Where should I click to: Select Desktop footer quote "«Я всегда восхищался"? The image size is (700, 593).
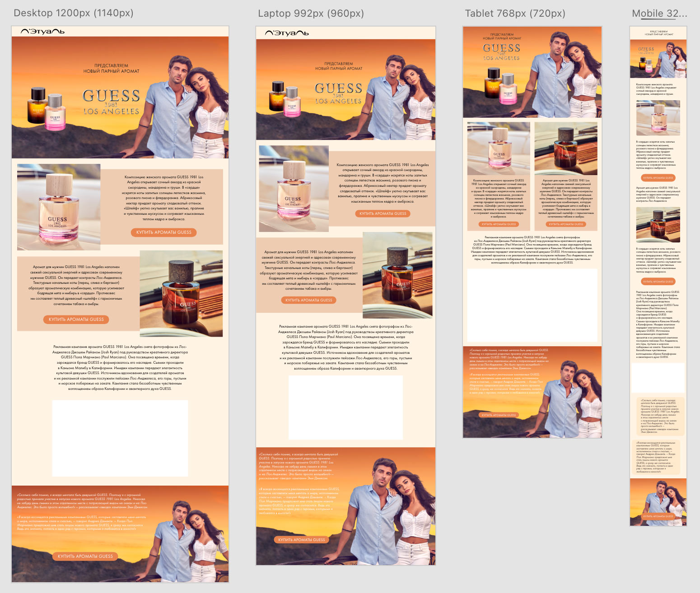point(82,523)
